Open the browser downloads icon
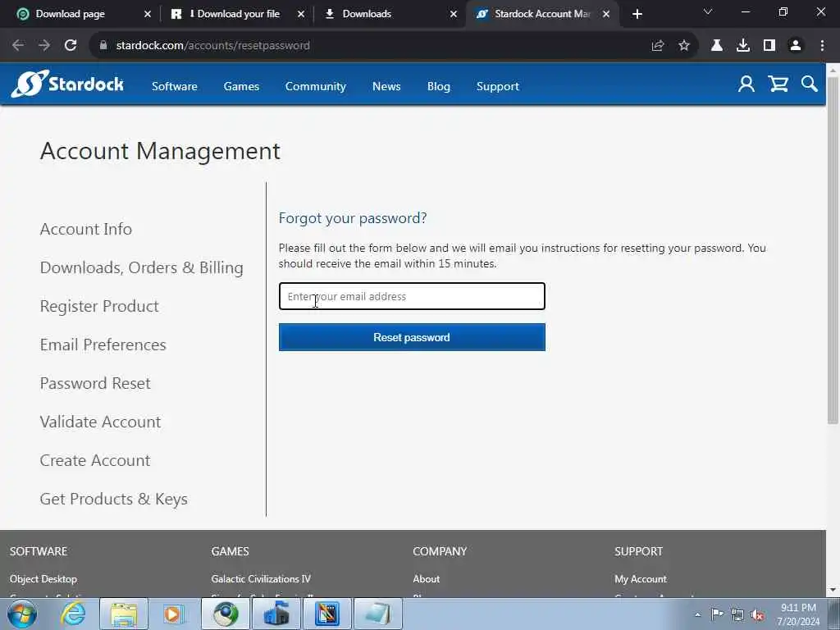 743,46
